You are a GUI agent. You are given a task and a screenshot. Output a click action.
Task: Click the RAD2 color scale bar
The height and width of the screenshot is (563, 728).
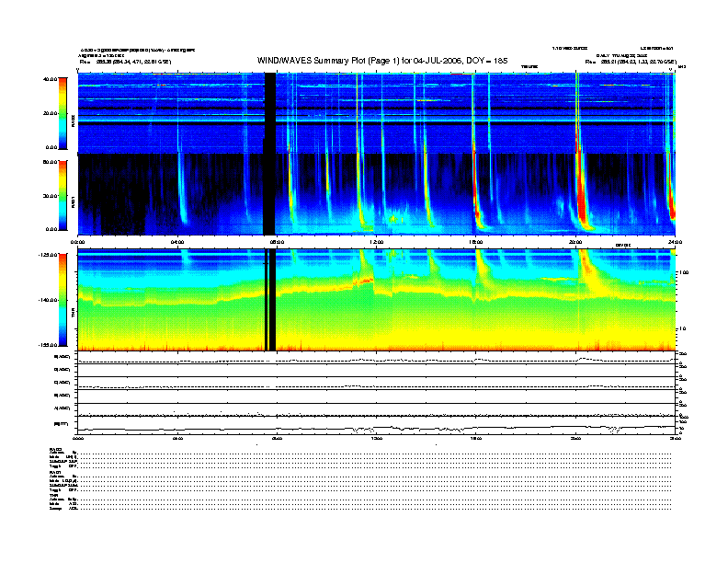[63, 113]
